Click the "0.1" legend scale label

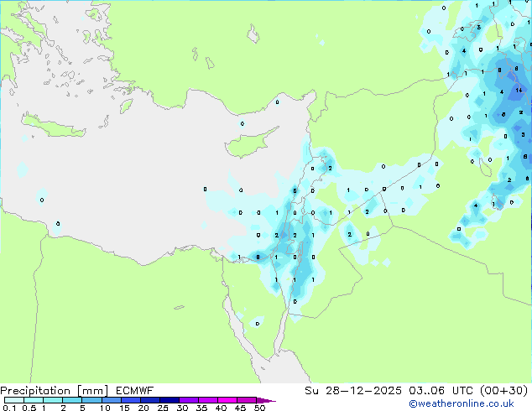tap(9, 408)
